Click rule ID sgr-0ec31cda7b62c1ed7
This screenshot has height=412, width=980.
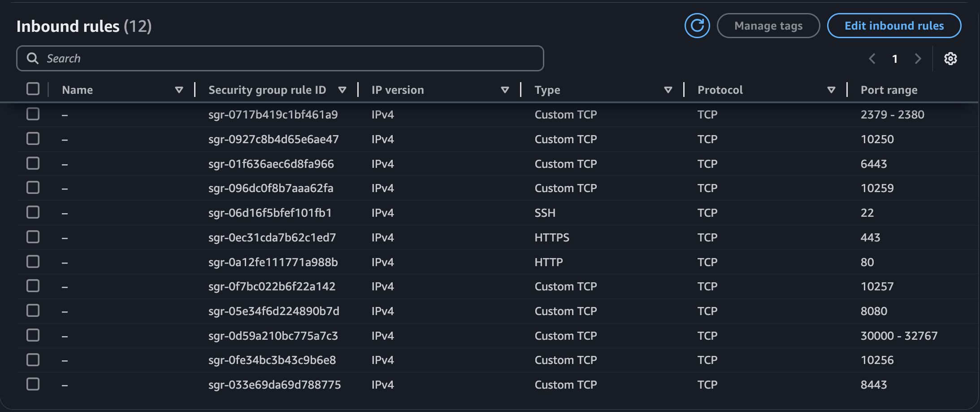point(272,237)
